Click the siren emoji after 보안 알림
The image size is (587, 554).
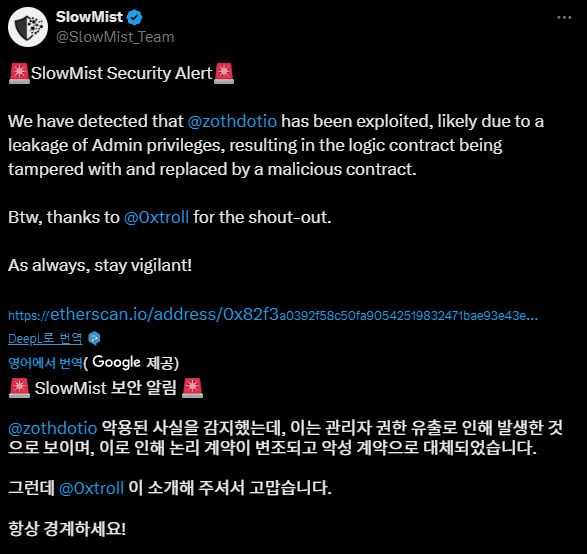pyautogui.click(x=192, y=388)
